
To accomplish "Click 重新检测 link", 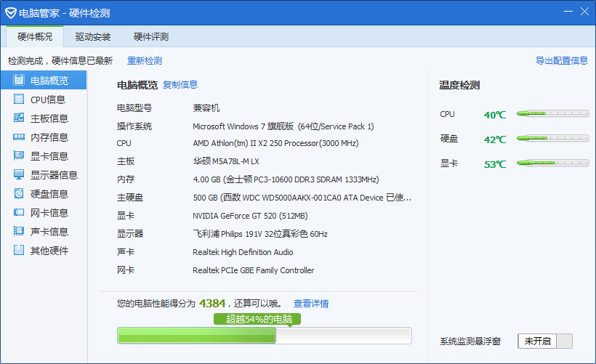I will (x=145, y=61).
